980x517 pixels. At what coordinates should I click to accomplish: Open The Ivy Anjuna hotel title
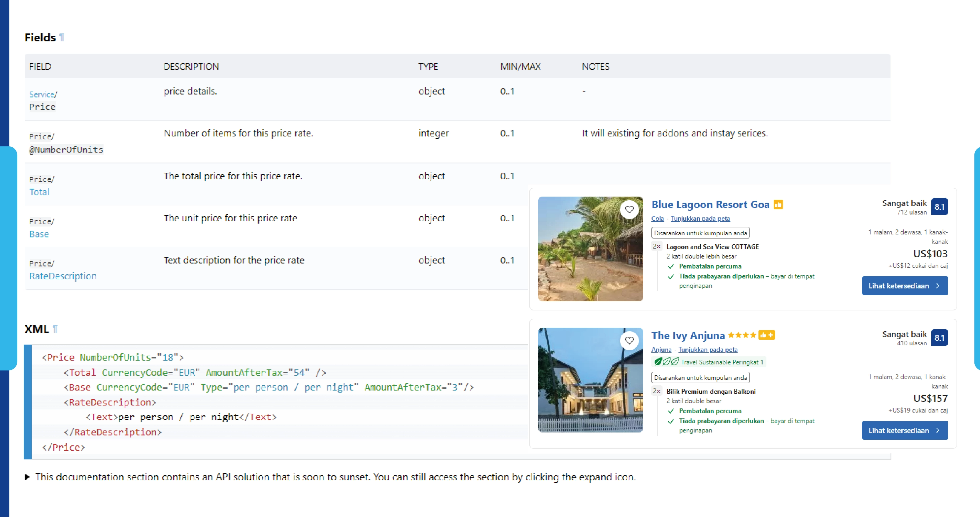click(688, 336)
